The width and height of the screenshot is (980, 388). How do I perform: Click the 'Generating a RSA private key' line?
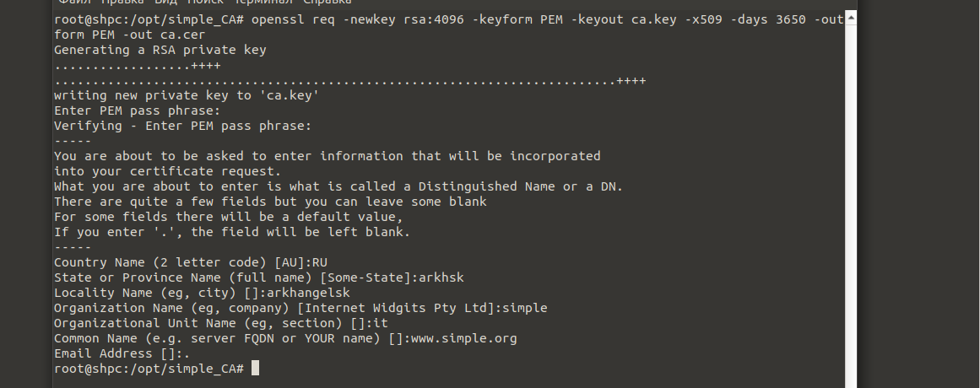pos(160,50)
